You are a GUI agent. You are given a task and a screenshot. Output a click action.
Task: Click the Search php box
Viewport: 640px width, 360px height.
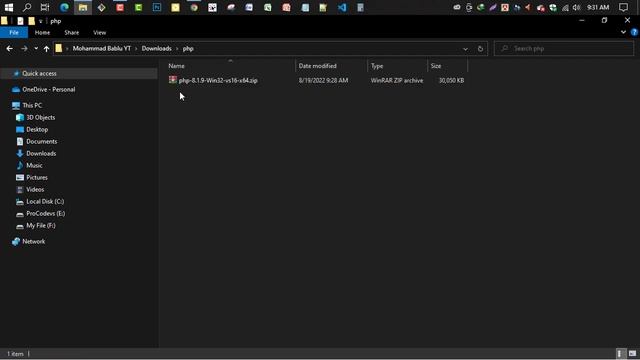point(564,49)
